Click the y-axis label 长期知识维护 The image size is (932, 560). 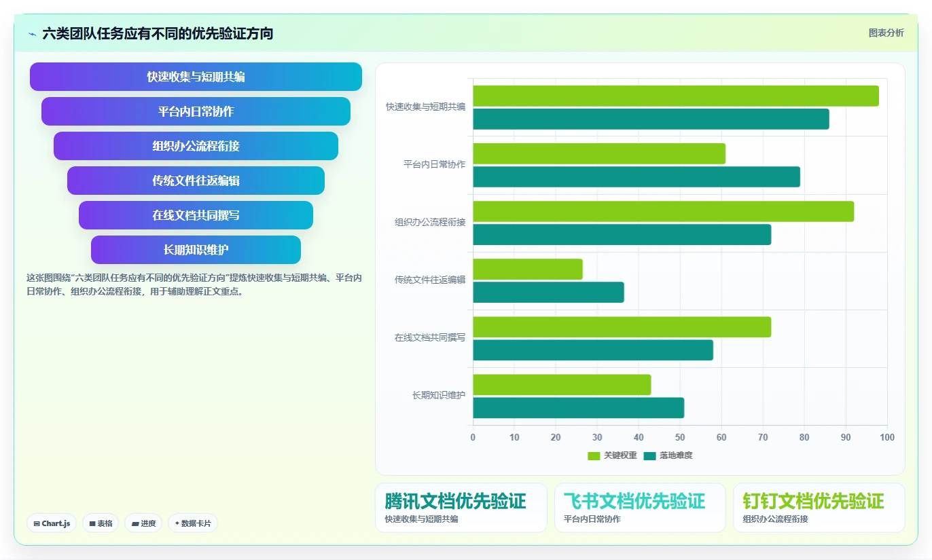click(x=439, y=395)
